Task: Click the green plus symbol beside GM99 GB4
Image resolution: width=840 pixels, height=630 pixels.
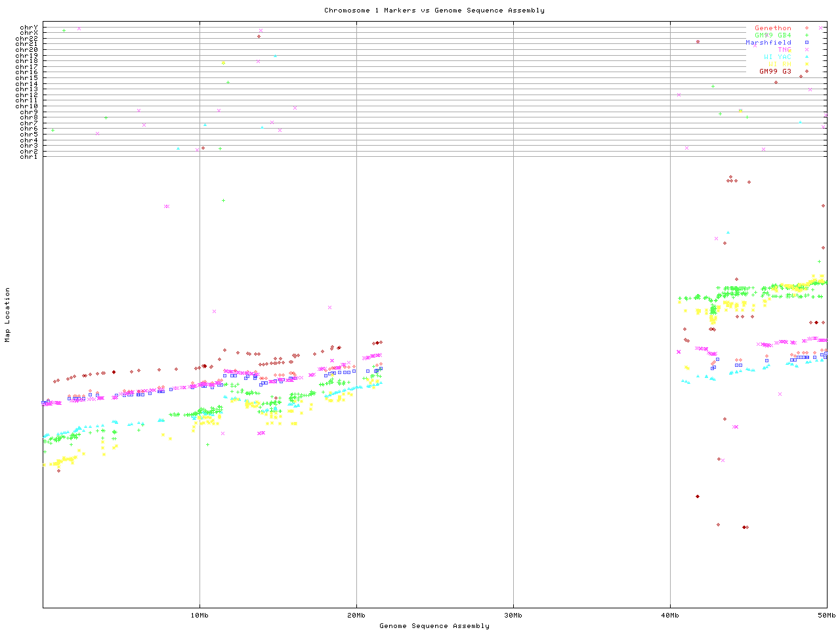Action: 807,35
